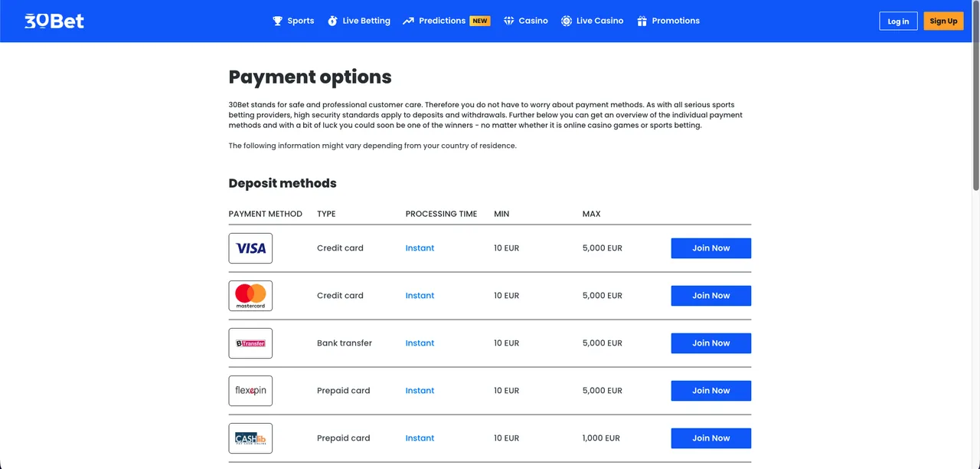Viewport: 980px width, 469px height.
Task: Click the page vertical scrollbar thumb
Action: [975, 96]
